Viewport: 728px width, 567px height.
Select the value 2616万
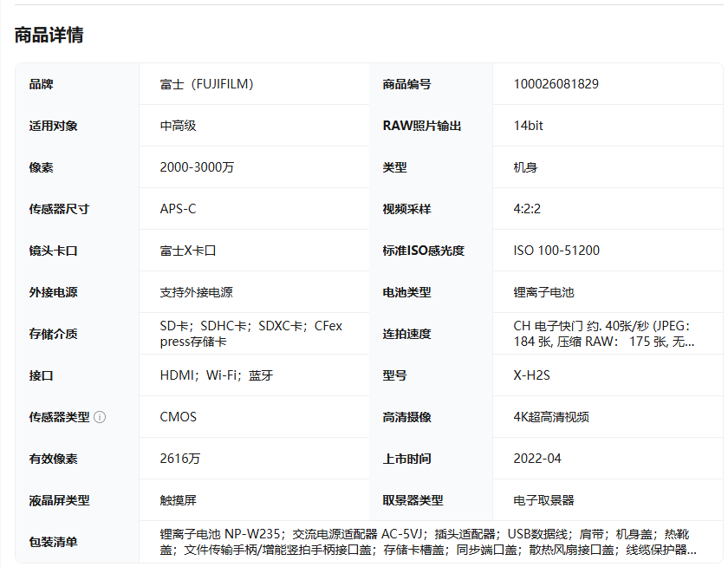tap(180, 459)
